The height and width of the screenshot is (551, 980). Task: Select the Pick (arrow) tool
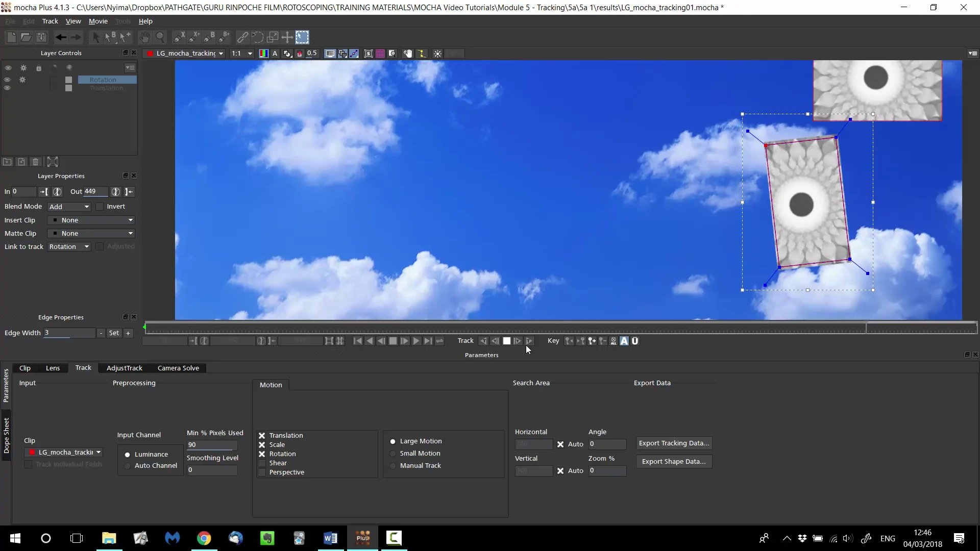(95, 37)
